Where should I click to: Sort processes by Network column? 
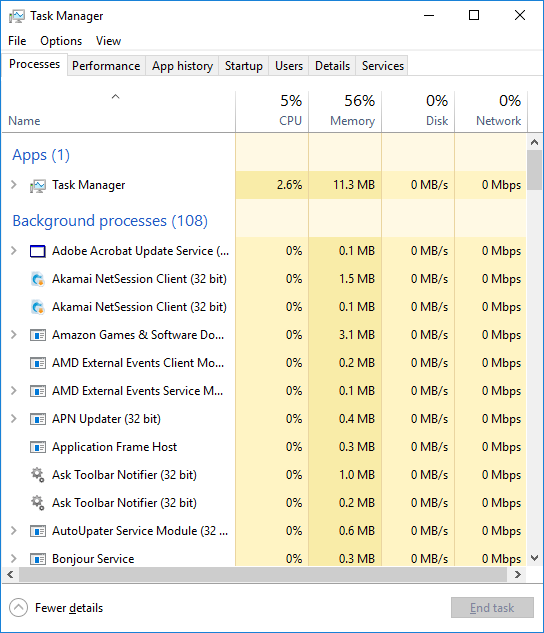pyautogui.click(x=491, y=111)
